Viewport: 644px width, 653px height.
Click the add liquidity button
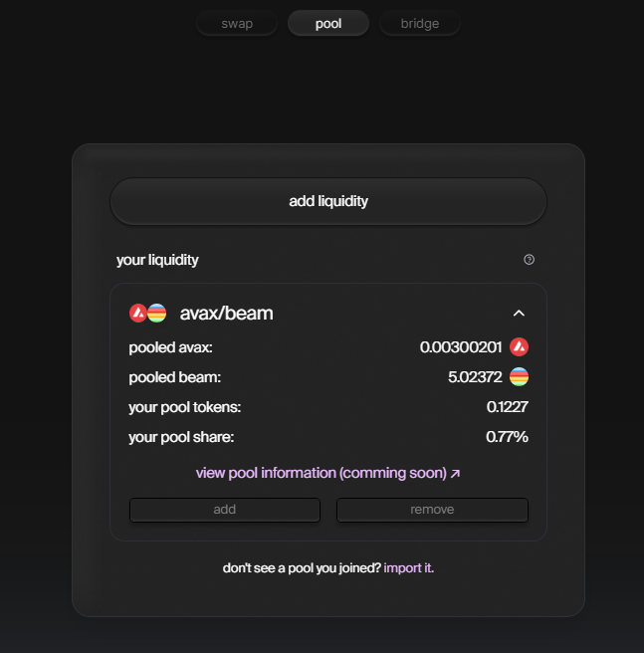(x=328, y=201)
